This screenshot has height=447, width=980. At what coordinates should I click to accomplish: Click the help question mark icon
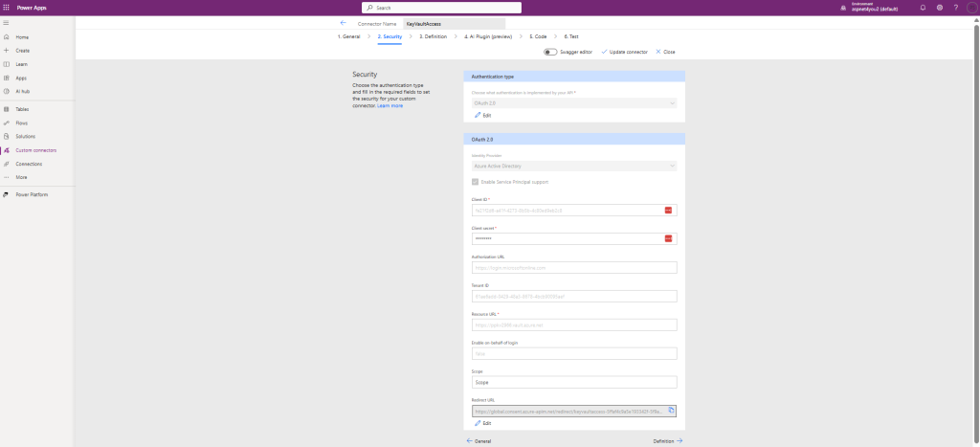[956, 8]
